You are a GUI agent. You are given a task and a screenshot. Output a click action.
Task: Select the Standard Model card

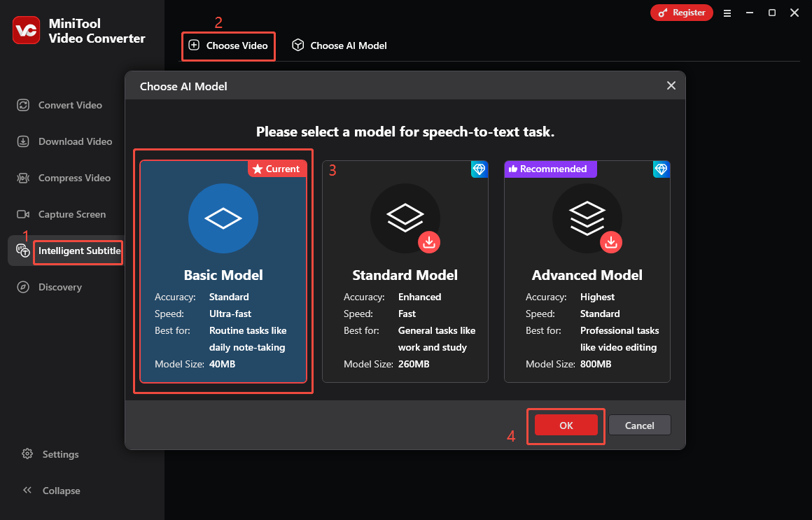point(405,272)
